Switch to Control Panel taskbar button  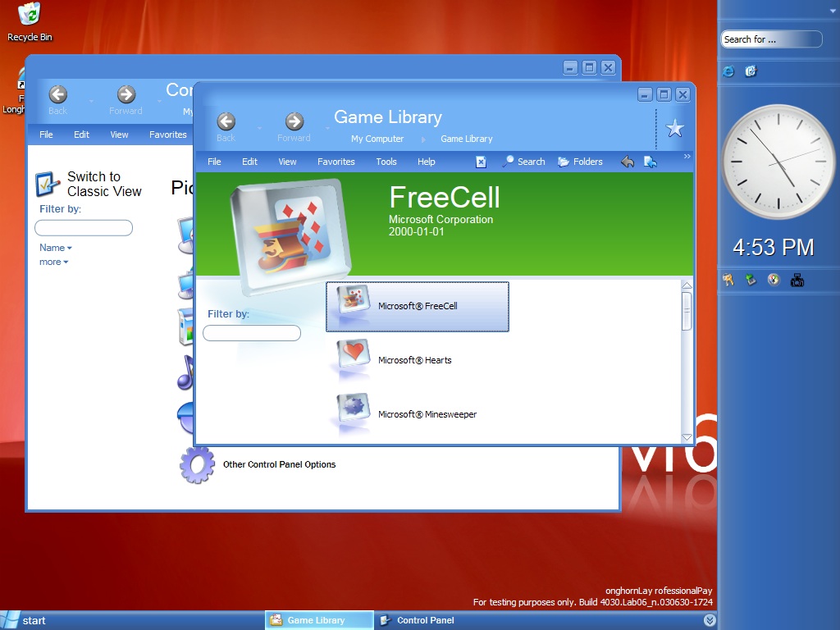tap(417, 620)
